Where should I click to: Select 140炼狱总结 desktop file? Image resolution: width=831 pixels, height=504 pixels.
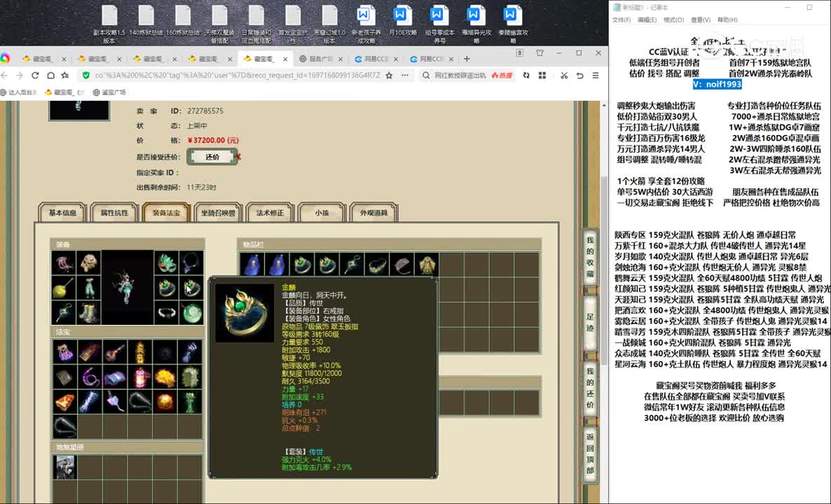tap(146, 21)
